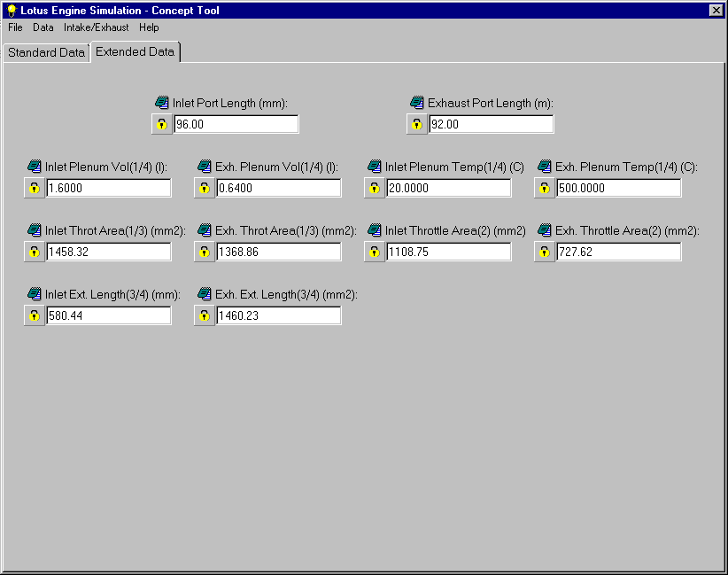Viewport: 728px width, 575px height.
Task: Click the Inlet Port Length field showing 96.00
Action: 236,124
